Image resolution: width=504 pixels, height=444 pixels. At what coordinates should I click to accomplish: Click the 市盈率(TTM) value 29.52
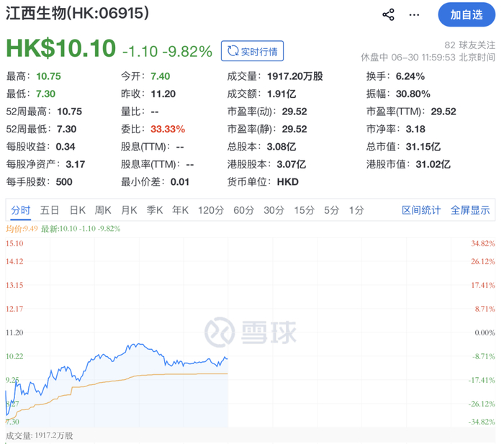pos(444,112)
